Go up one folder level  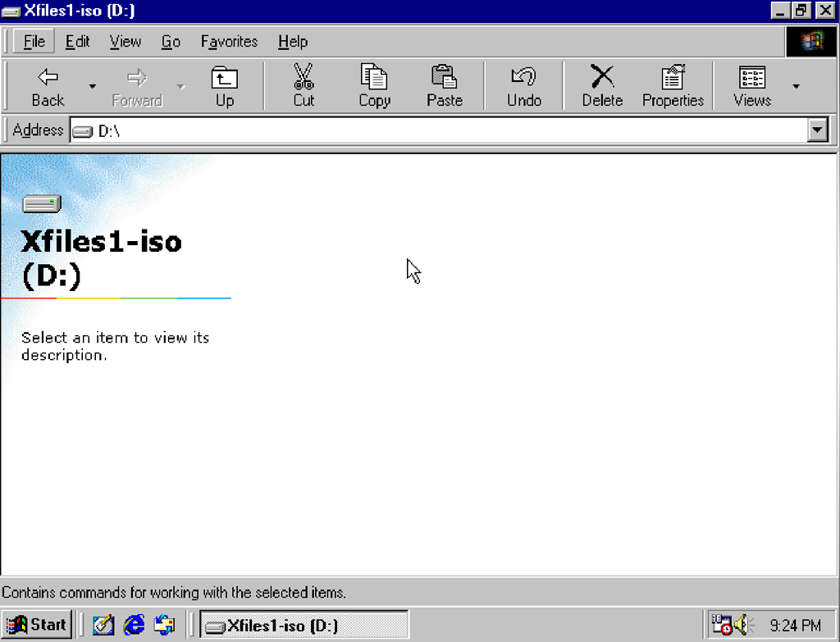(x=225, y=86)
